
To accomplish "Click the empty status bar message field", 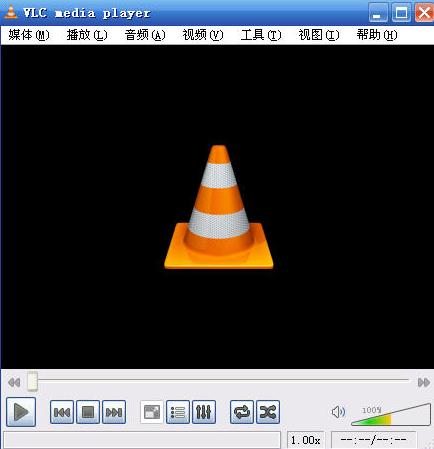I will (x=142, y=440).
